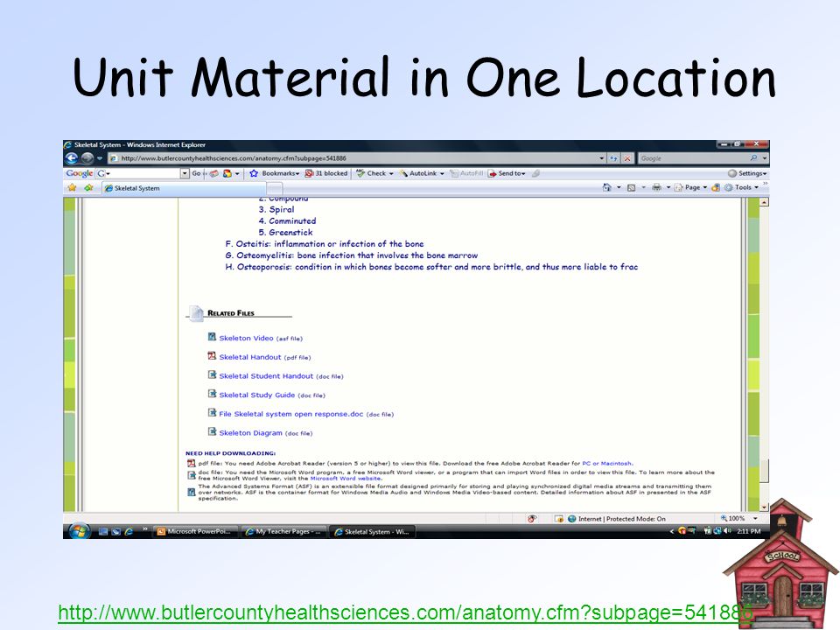Open the Skeletal Student Handout link
The image size is (840, 630).
click(x=266, y=376)
